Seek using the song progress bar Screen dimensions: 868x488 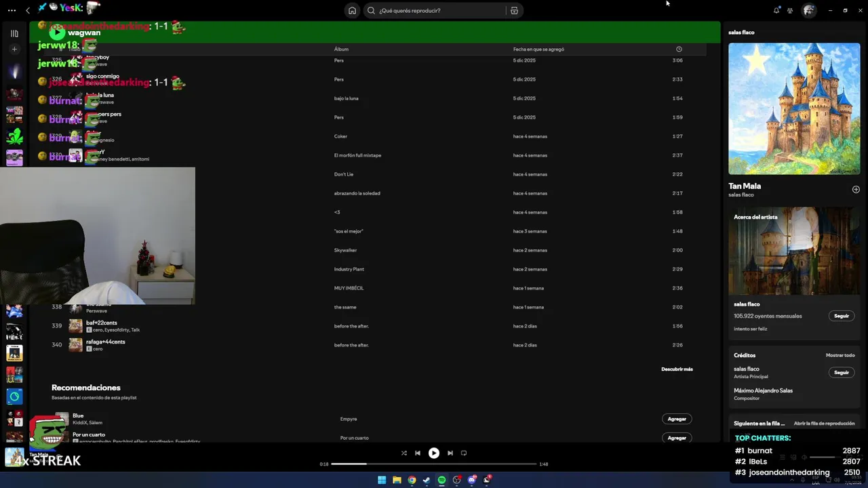click(x=434, y=464)
